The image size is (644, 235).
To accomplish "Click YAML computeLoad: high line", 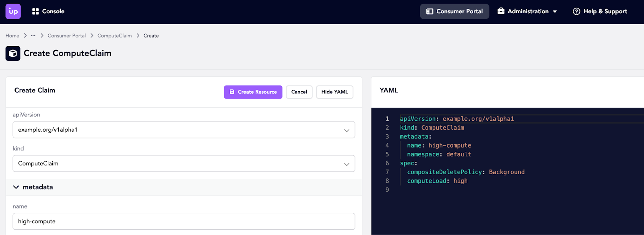I will [x=438, y=181].
